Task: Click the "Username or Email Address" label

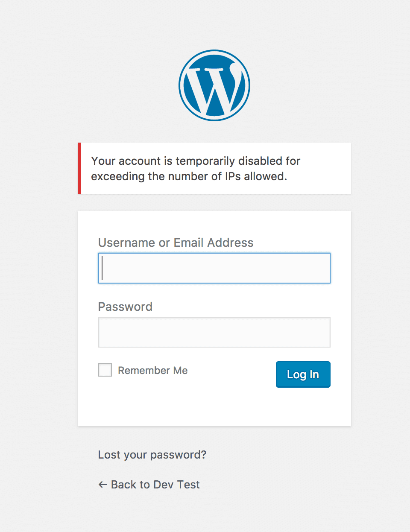Action: [x=176, y=243]
